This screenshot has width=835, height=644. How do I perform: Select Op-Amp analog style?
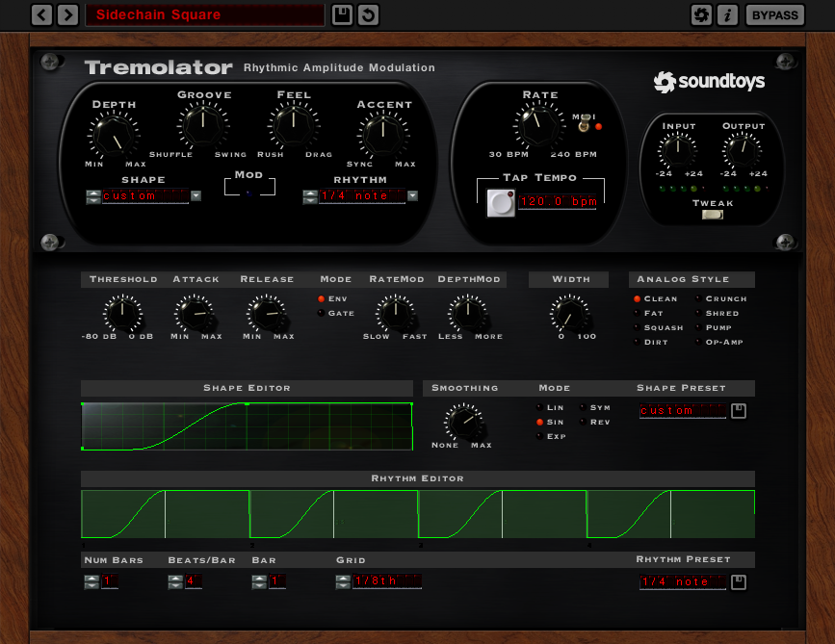719,342
